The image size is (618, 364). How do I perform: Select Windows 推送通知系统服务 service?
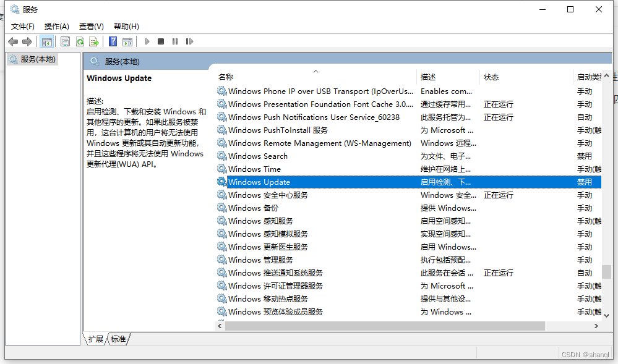click(x=275, y=273)
